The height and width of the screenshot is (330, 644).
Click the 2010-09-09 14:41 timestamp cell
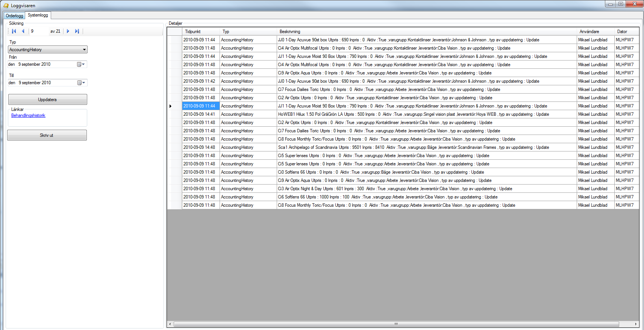click(201, 114)
